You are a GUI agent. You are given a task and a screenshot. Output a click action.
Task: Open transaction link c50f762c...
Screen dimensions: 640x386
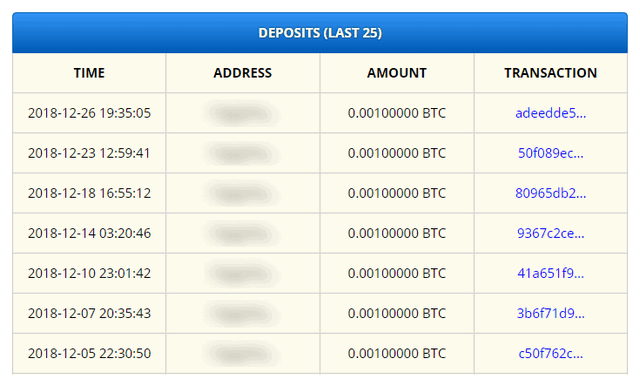coord(550,353)
